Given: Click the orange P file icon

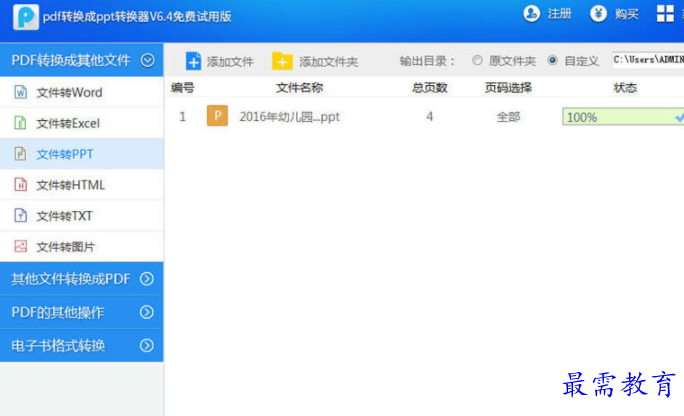Looking at the screenshot, I should point(217,116).
